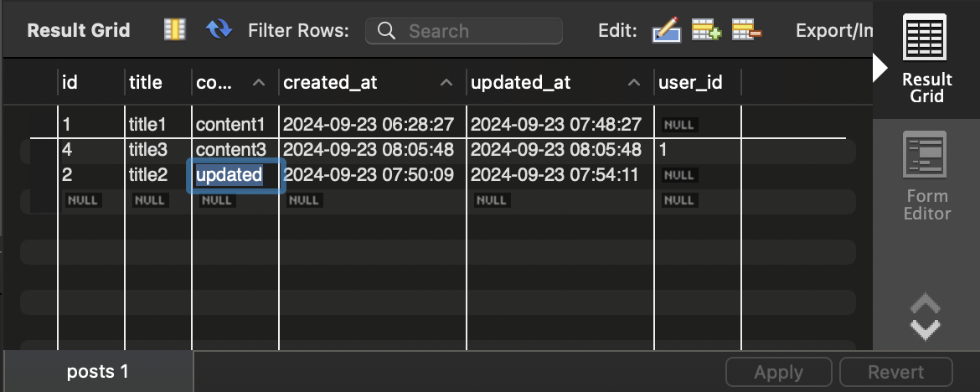Click the content1 cell in row one

(x=230, y=125)
